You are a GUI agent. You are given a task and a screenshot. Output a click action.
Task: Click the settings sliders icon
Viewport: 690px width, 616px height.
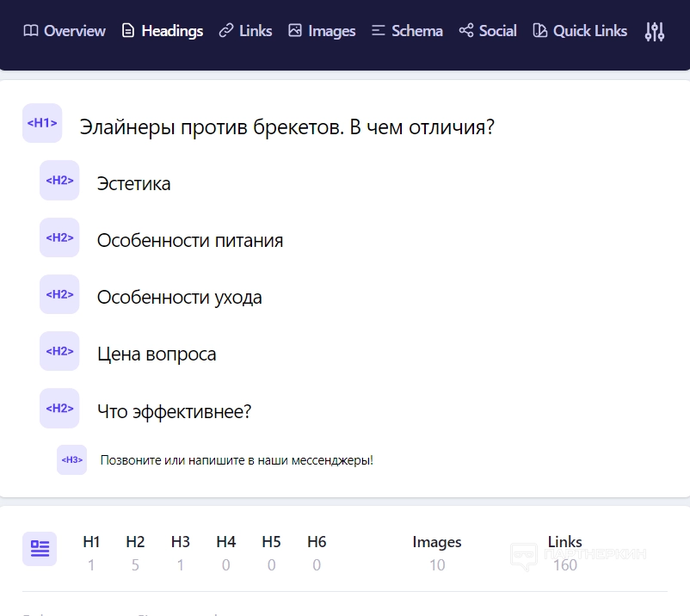pos(655,32)
